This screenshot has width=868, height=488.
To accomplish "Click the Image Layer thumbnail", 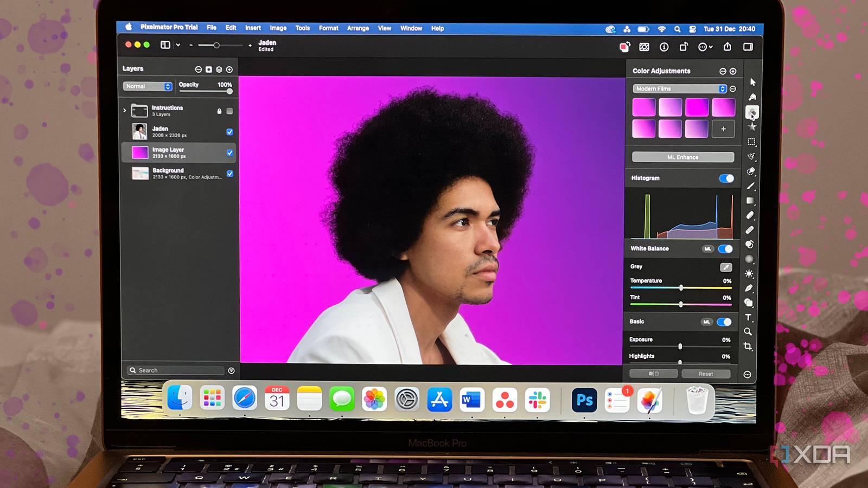I will click(x=139, y=152).
